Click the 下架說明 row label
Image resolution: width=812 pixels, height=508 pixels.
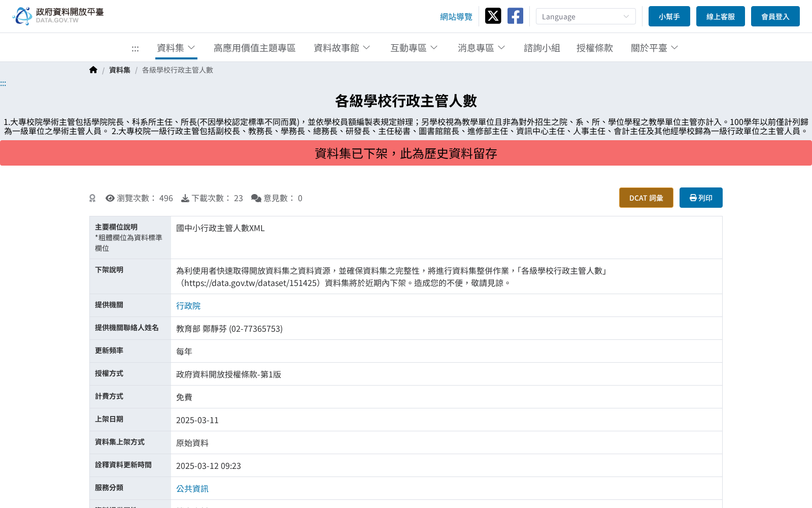pyautogui.click(x=109, y=270)
